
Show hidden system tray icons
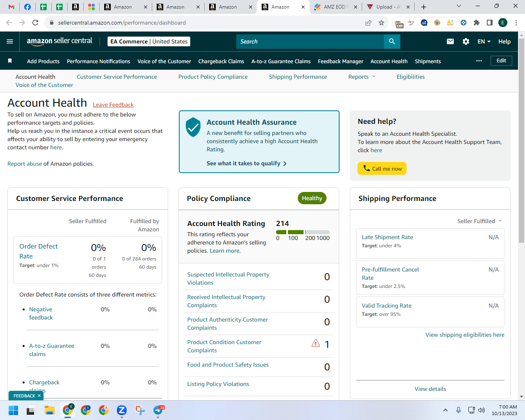tap(445, 410)
